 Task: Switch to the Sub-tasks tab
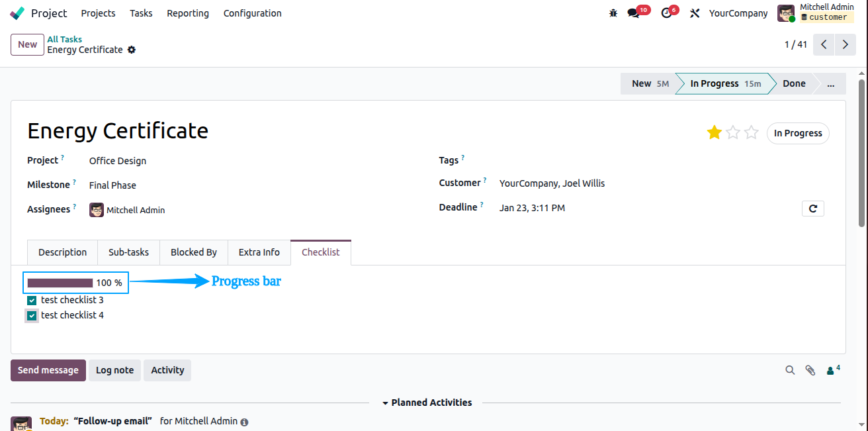pyautogui.click(x=128, y=252)
